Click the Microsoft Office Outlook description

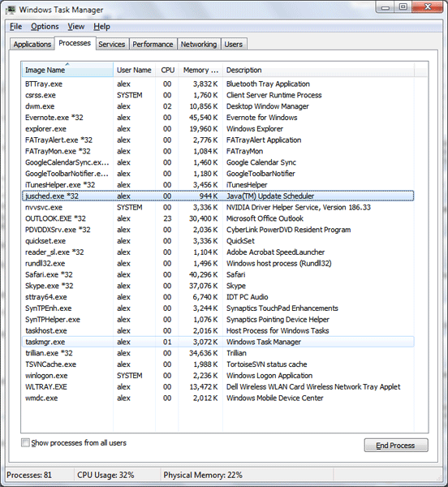point(265,218)
